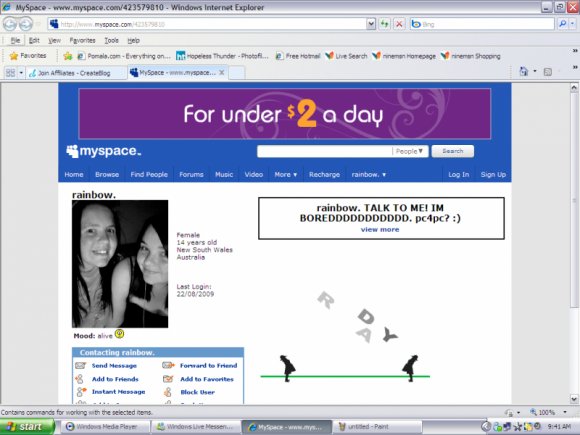Click the Windows Start button
The height and width of the screenshot is (435, 580).
[x=27, y=427]
